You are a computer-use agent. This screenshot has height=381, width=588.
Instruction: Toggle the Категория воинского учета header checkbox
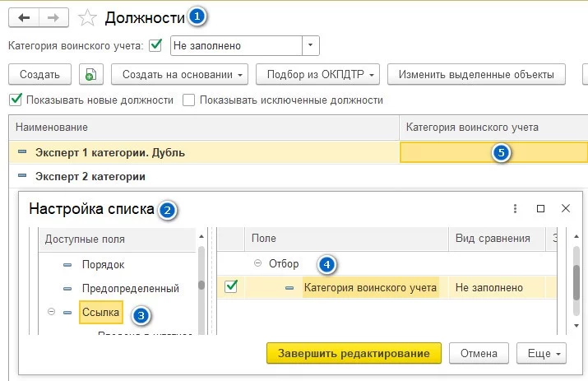click(155, 45)
